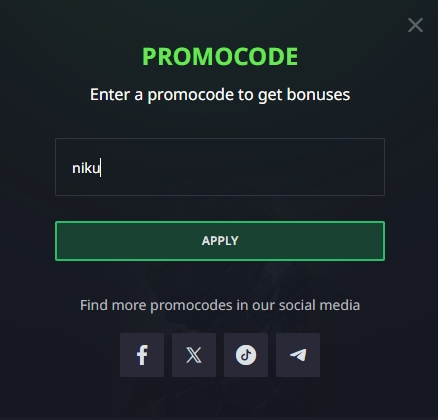The width and height of the screenshot is (438, 420).
Task: Open the Facebook social media link
Action: pyautogui.click(x=142, y=355)
